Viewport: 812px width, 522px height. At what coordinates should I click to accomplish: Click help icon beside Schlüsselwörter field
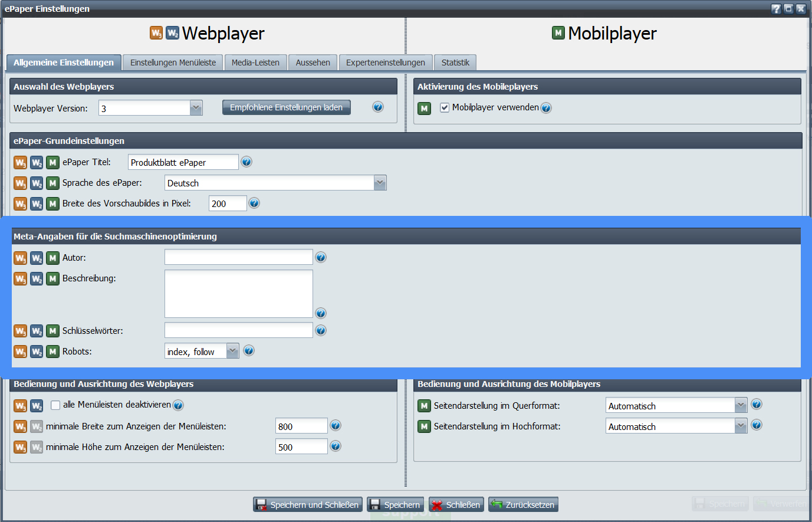click(x=321, y=330)
